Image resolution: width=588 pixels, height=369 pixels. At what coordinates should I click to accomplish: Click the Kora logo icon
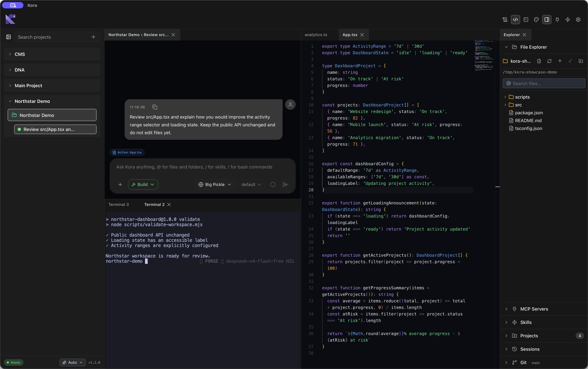tap(10, 19)
